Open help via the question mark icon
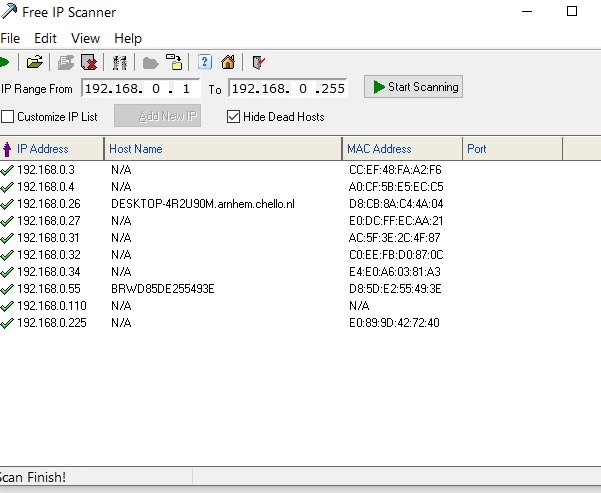601x493 pixels. (x=205, y=62)
